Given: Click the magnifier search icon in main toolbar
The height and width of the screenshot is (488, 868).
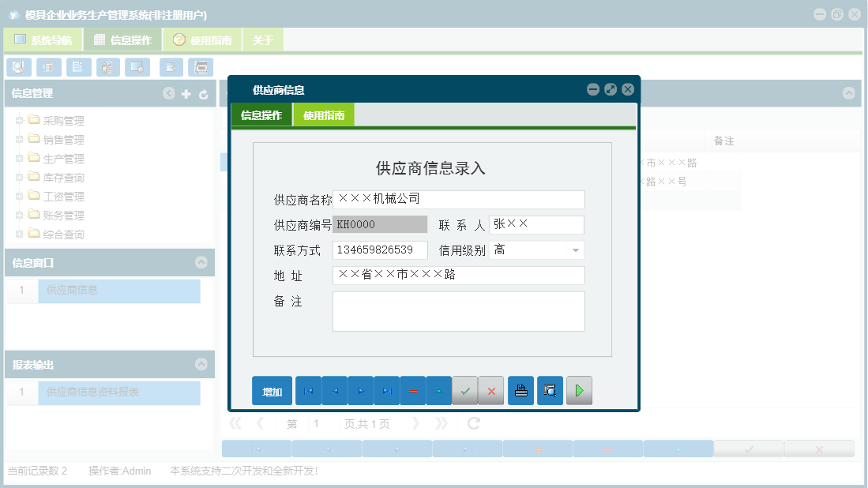Looking at the screenshot, I should click(19, 67).
